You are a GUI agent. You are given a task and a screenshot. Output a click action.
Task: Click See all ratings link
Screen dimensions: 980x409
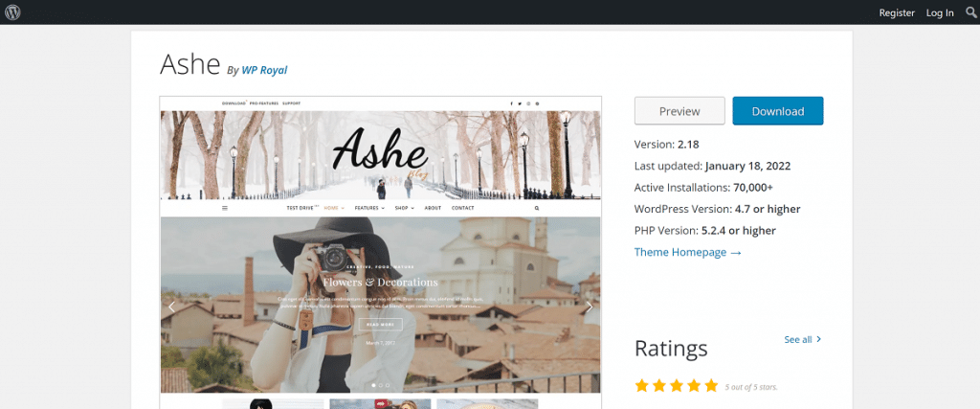(803, 339)
